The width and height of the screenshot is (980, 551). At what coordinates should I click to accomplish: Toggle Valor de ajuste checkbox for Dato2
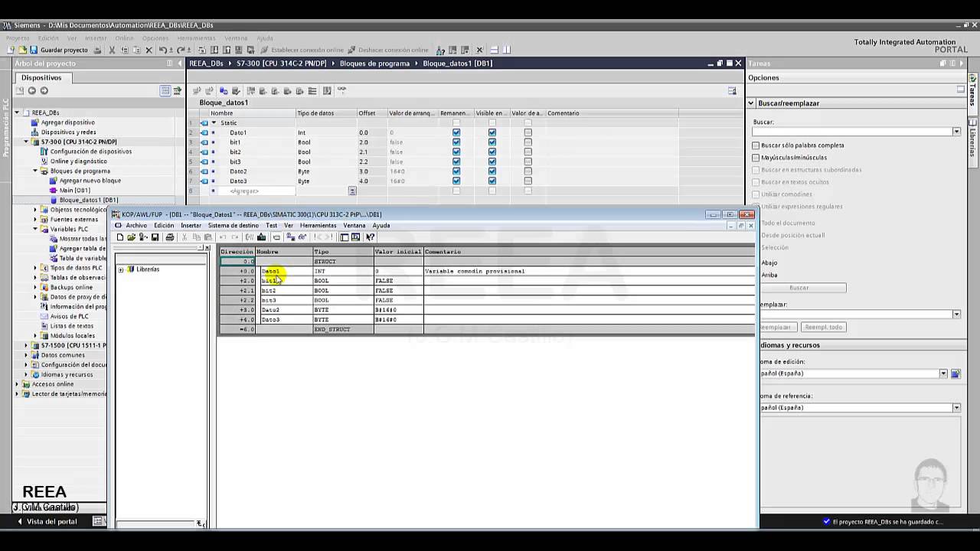click(528, 171)
